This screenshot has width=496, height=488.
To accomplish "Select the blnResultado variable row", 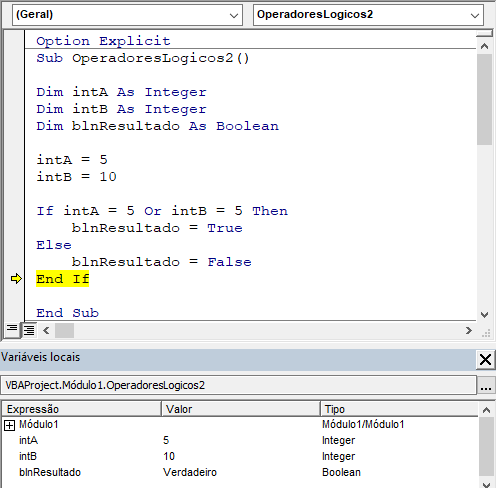I will tap(240, 472).
